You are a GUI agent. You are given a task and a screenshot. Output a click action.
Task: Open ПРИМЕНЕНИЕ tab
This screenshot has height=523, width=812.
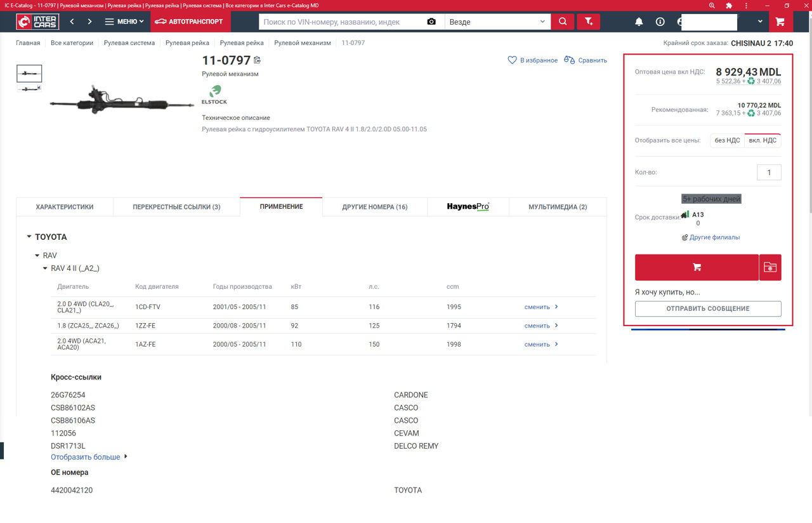coord(281,206)
